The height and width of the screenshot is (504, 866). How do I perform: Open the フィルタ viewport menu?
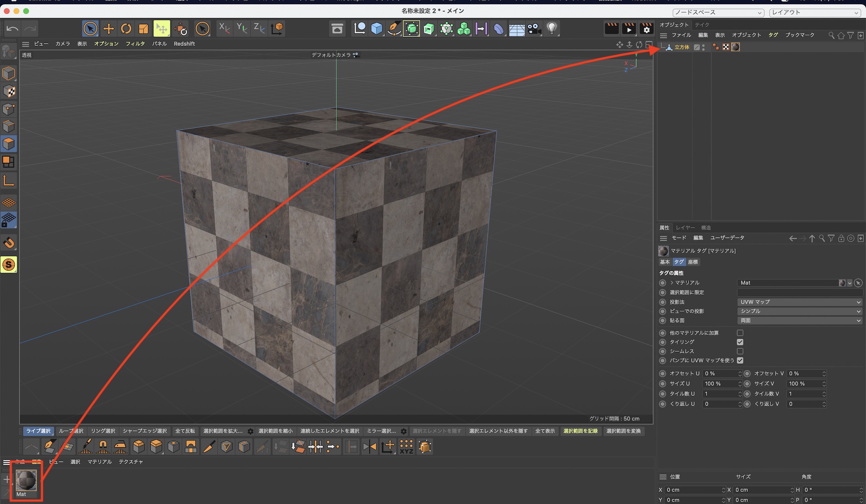135,44
